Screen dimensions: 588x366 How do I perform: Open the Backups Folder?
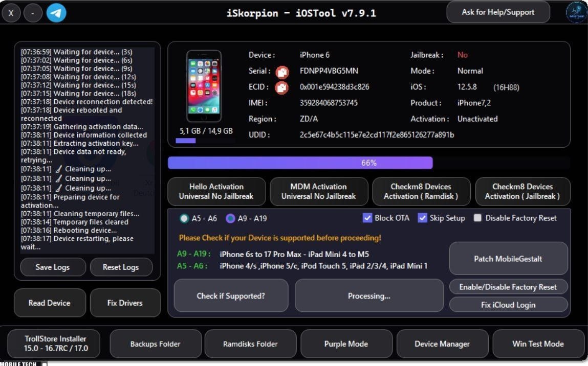coord(156,344)
